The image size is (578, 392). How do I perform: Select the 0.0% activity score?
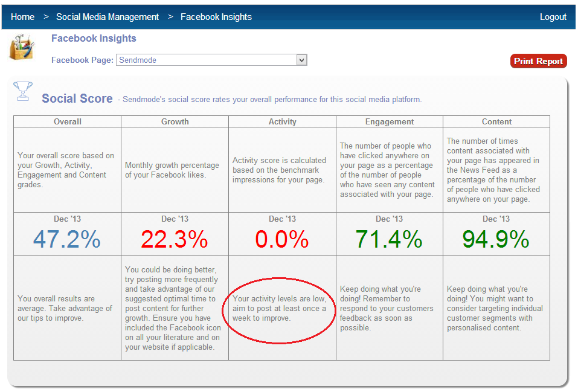(282, 240)
